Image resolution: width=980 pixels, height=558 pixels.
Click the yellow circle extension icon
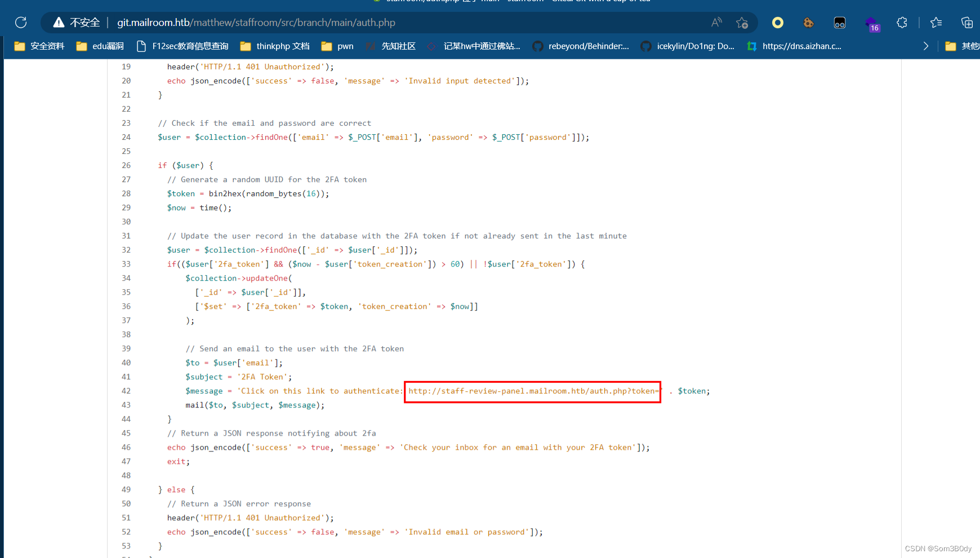pos(778,23)
